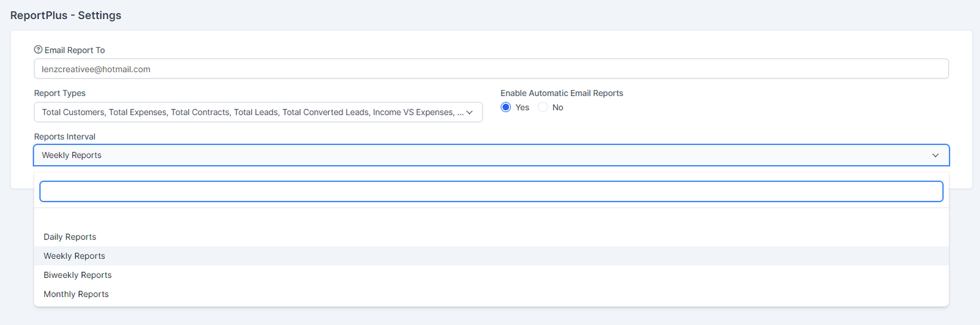The width and height of the screenshot is (980, 325).
Task: Click the Email Report To label
Action: [x=75, y=50]
